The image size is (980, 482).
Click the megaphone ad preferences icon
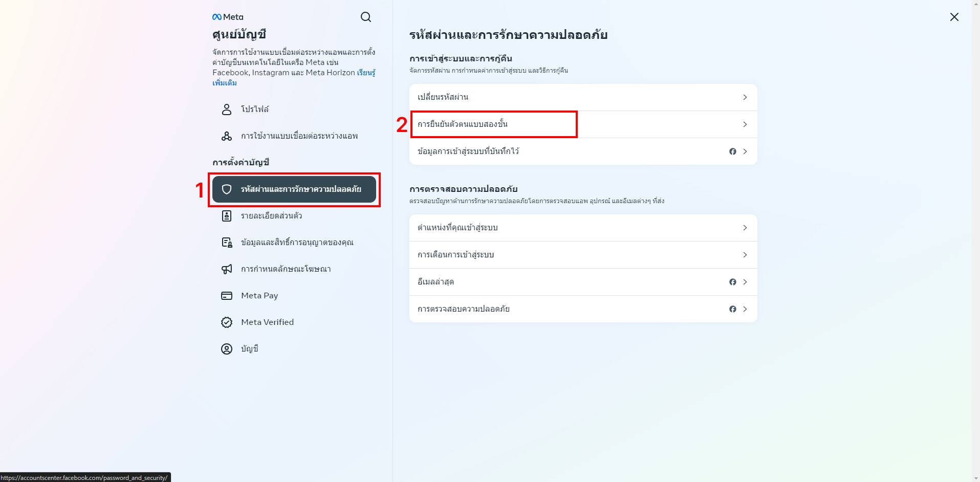click(227, 269)
